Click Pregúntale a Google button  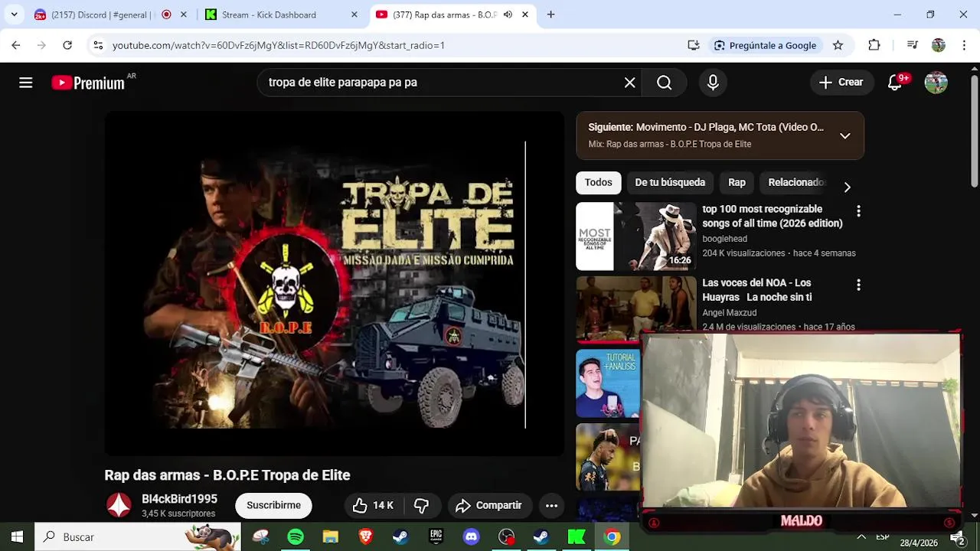(x=765, y=45)
